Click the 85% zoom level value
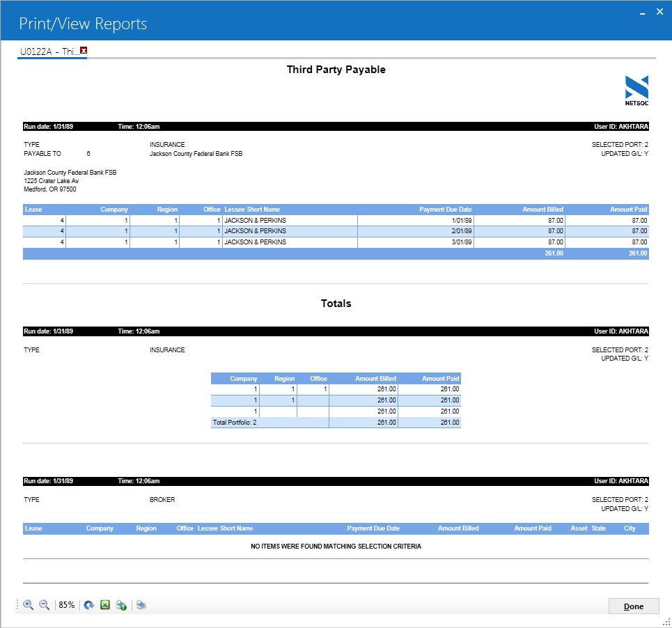The image size is (672, 628). pos(66,605)
